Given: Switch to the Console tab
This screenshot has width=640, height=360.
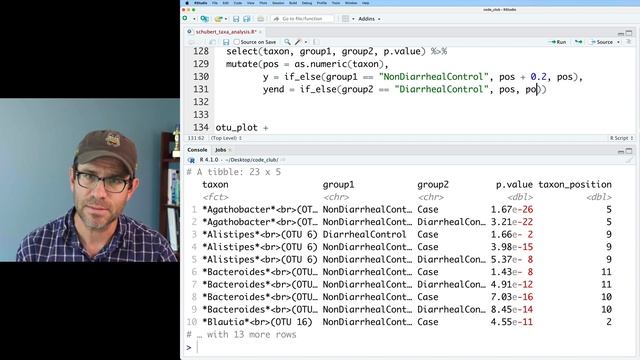Looking at the screenshot, I should tap(197, 150).
